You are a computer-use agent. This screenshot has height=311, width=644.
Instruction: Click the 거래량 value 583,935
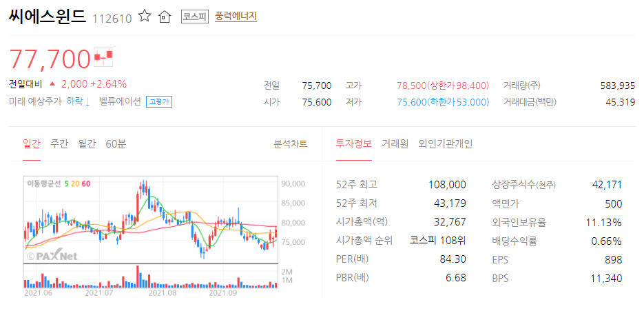click(617, 86)
